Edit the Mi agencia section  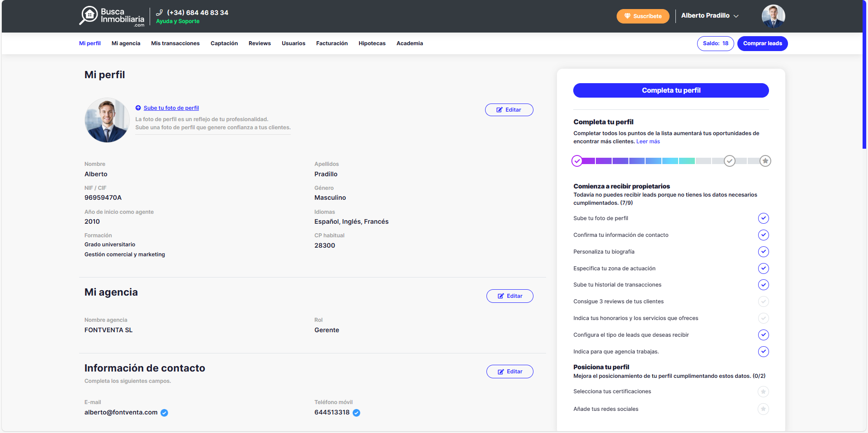click(509, 296)
